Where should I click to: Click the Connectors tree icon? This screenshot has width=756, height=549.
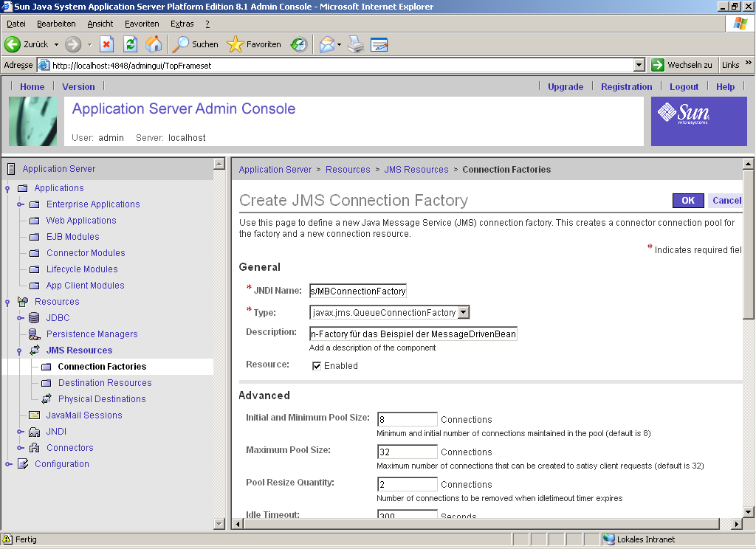34,448
